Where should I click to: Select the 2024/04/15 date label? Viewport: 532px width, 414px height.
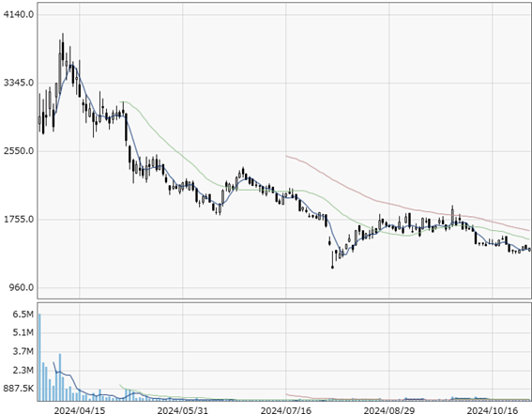tap(80, 410)
